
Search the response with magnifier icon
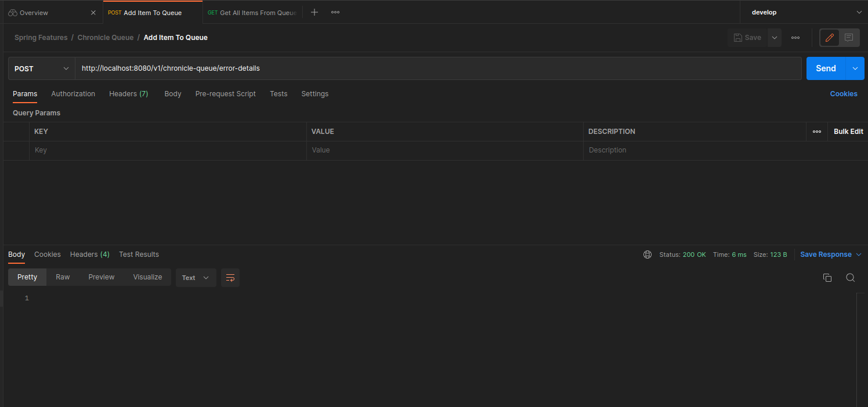point(850,278)
